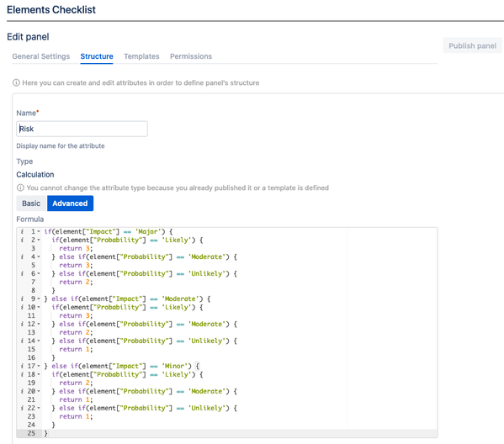Screen dimensions: 504x444
Task: Switch to the Templates tab
Action: click(141, 56)
